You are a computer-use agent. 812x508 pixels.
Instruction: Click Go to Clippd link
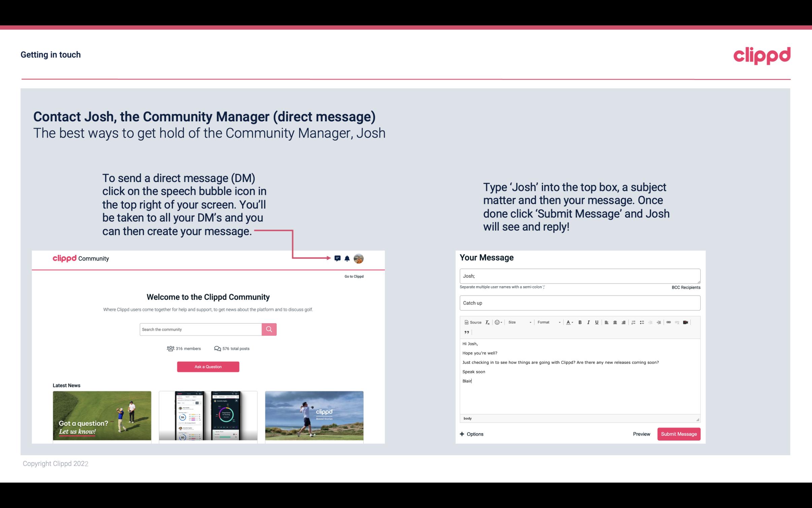pos(353,276)
